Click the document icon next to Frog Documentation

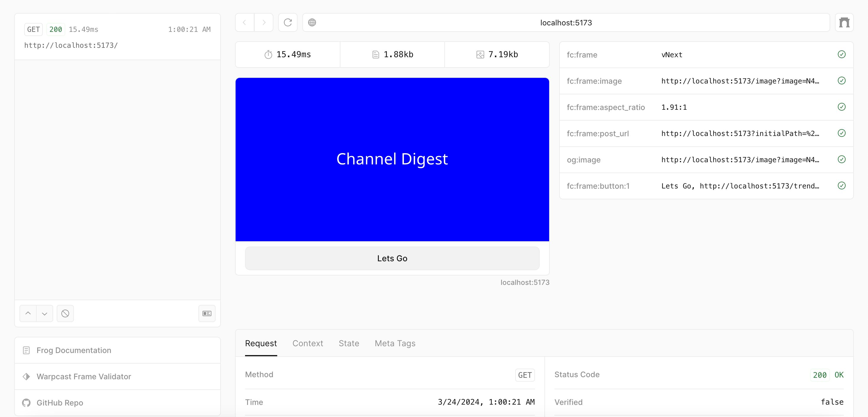click(x=26, y=350)
